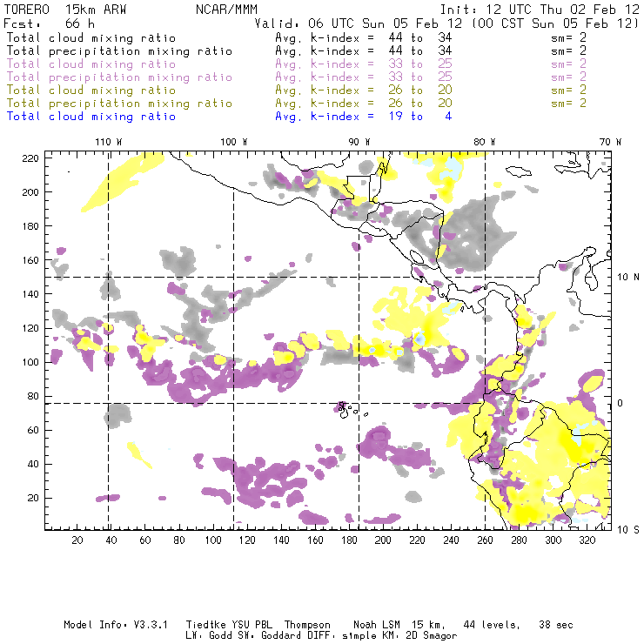Image resolution: width=644 pixels, height=644 pixels.
Task: Click the black 'Total precipitation mixing ratio' legend label
Action: (x=119, y=51)
